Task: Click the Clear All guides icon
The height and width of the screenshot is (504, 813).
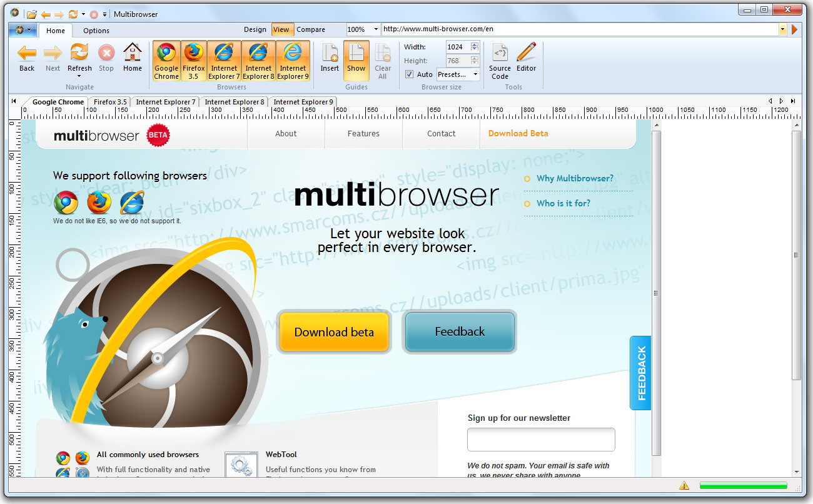Action: pyautogui.click(x=383, y=59)
